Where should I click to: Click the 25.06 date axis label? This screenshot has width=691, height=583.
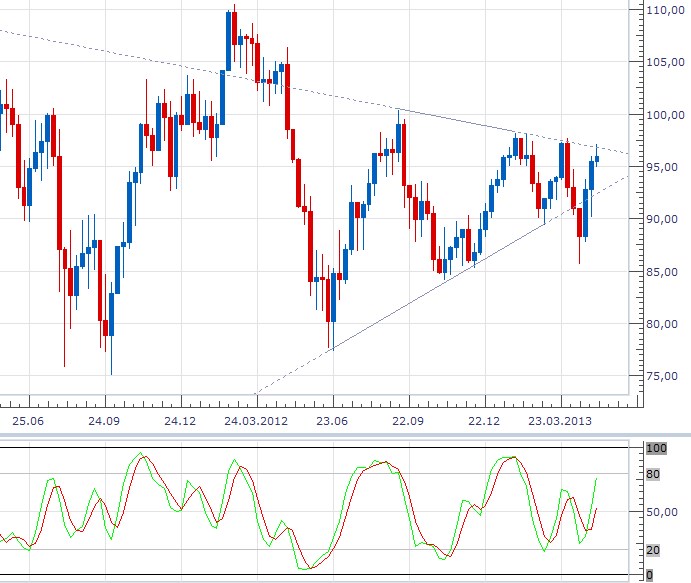pyautogui.click(x=30, y=421)
